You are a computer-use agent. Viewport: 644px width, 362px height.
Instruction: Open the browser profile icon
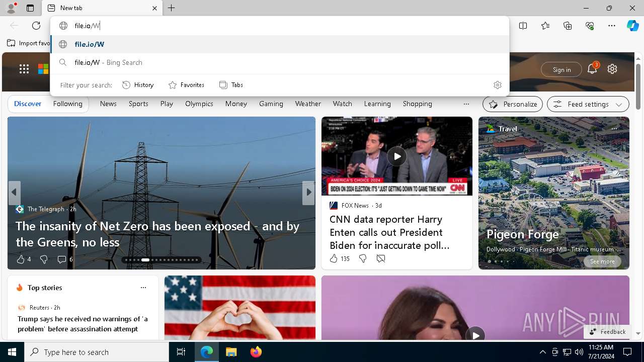click(x=11, y=8)
